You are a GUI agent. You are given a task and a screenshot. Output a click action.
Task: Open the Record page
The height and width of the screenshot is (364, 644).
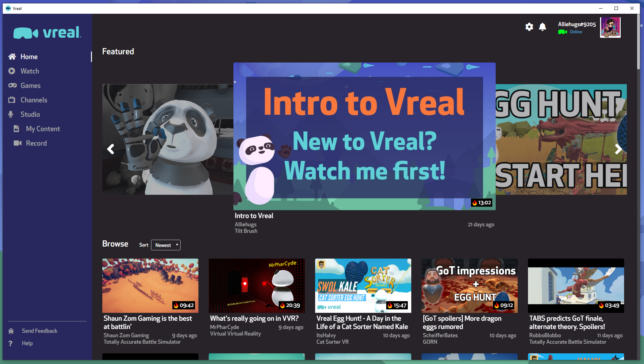pos(36,143)
